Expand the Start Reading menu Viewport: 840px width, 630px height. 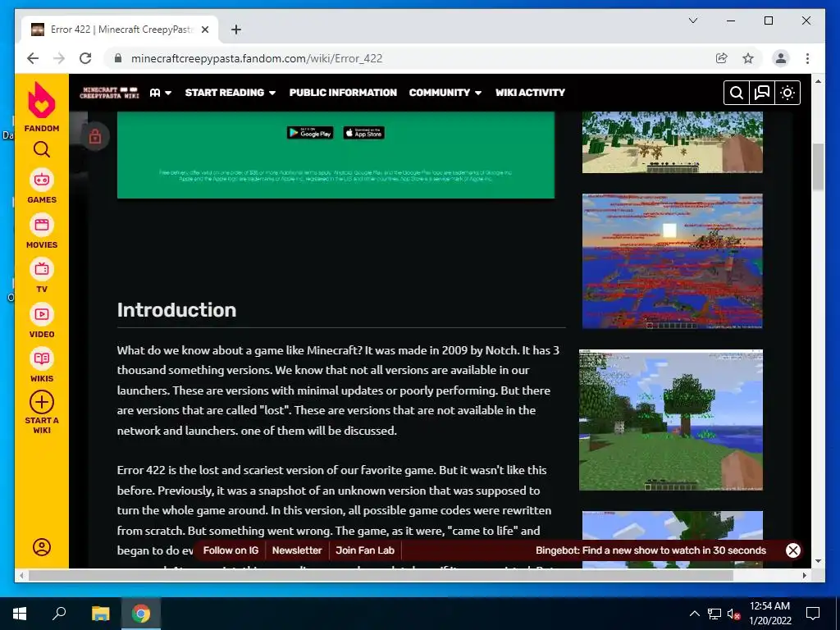[231, 93]
